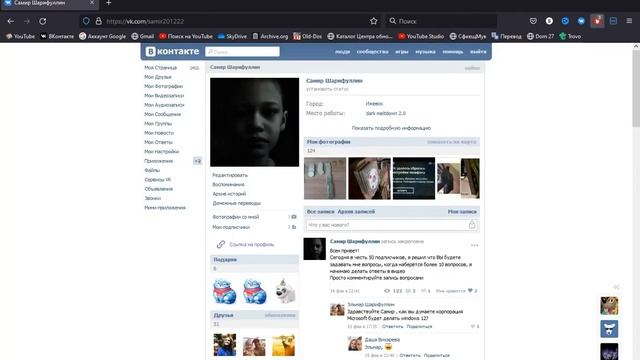
Task: Open музыка in VK header menu
Action: point(425,51)
